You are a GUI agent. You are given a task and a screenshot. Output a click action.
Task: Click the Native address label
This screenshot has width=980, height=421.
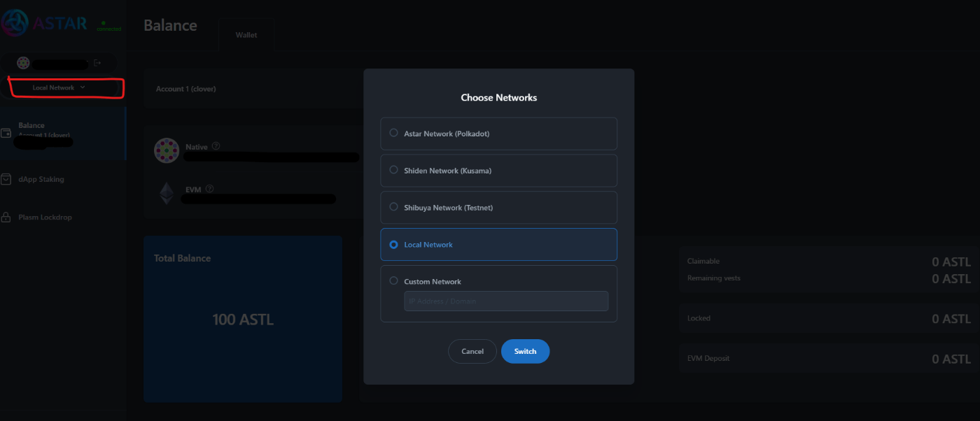click(x=196, y=147)
